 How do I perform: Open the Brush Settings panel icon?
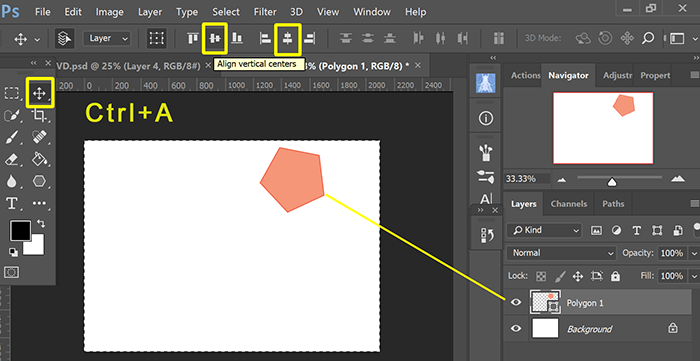[486, 176]
